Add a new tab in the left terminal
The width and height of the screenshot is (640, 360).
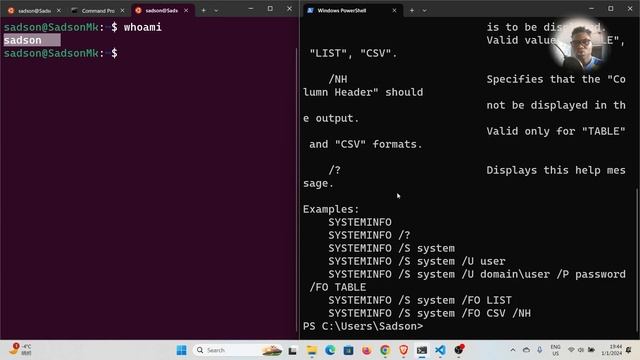coord(203,11)
